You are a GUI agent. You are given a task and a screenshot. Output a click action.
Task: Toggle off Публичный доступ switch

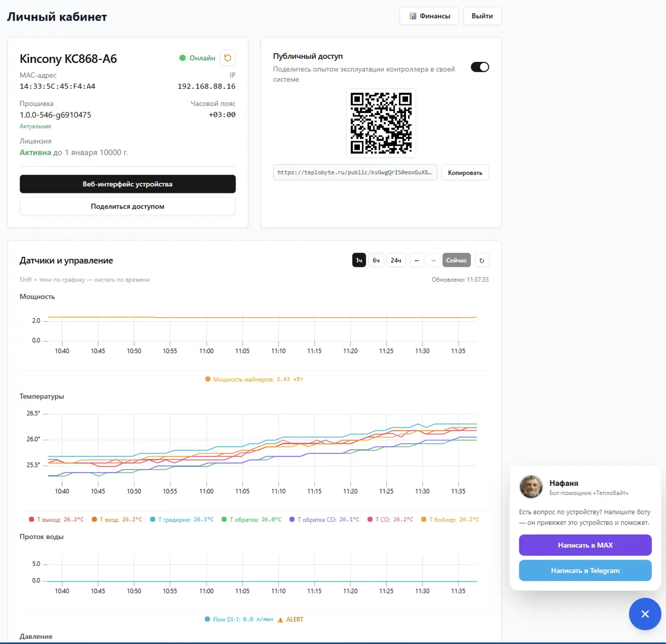tap(479, 67)
